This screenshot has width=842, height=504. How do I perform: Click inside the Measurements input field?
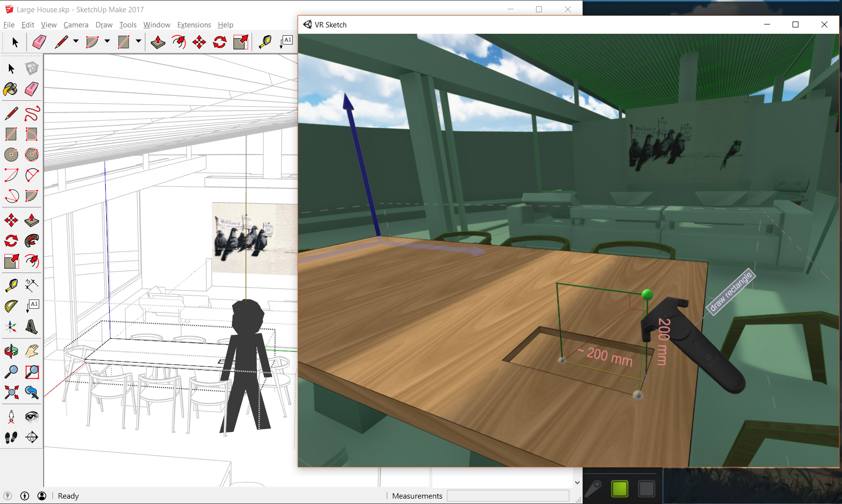pos(508,496)
